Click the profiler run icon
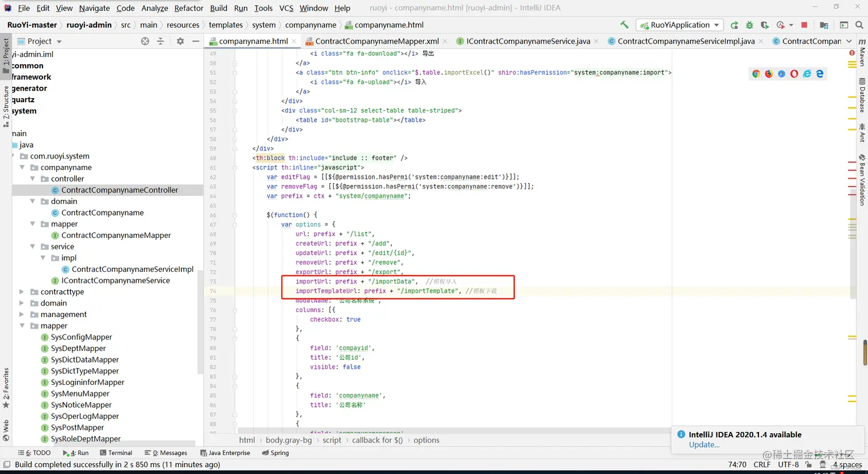Screen dimensions: 868x474 tap(780, 25)
